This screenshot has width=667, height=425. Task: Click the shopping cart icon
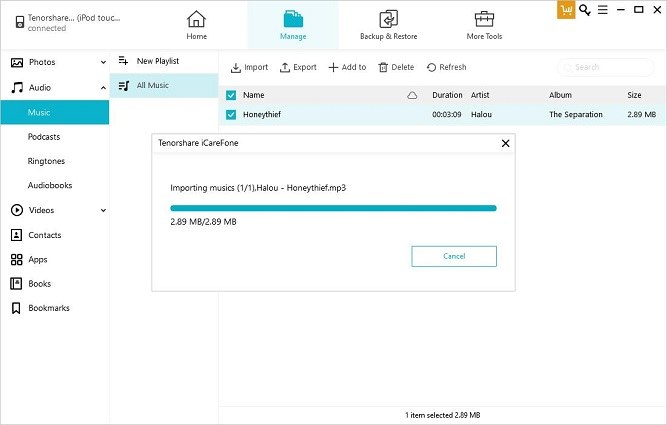[567, 10]
